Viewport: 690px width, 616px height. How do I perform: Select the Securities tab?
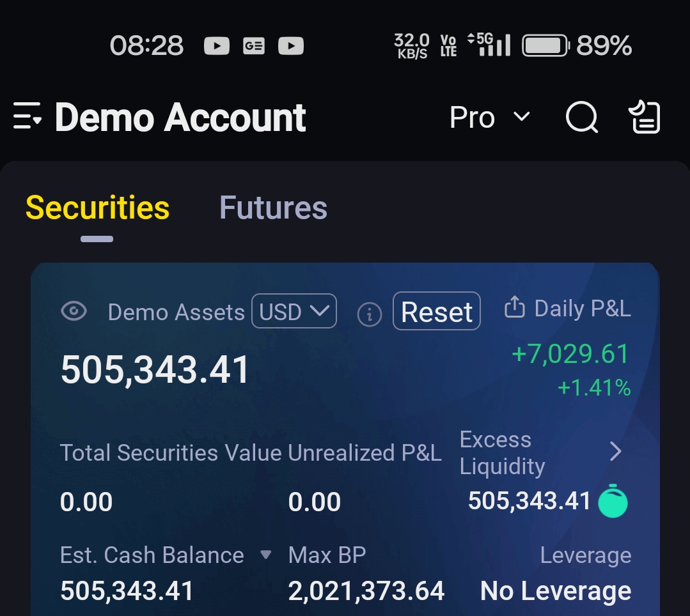pyautogui.click(x=97, y=208)
